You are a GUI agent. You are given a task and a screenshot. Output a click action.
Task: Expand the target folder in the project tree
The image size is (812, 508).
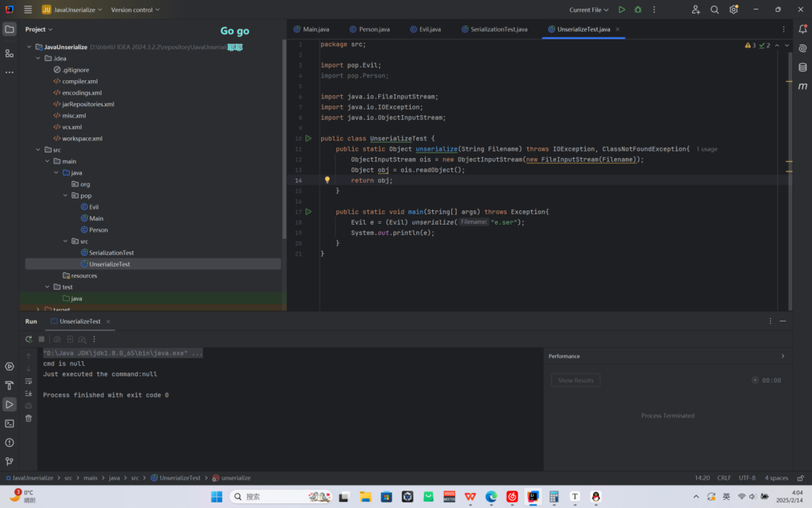pyautogui.click(x=38, y=310)
